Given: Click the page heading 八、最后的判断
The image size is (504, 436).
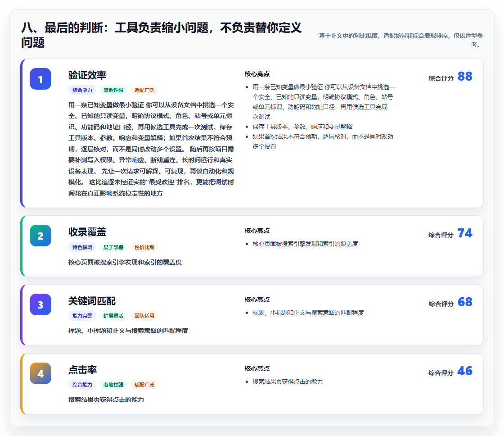Looking at the screenshot, I should click(x=162, y=35).
